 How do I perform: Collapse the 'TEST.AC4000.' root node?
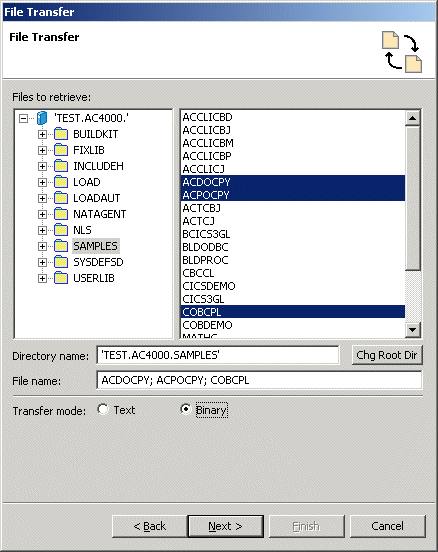tap(23, 118)
